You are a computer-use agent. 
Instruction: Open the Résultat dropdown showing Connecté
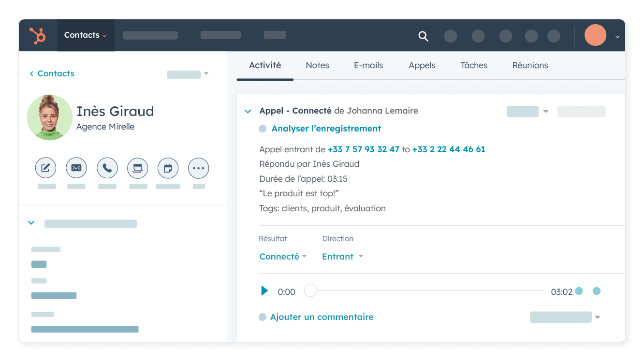pos(283,256)
